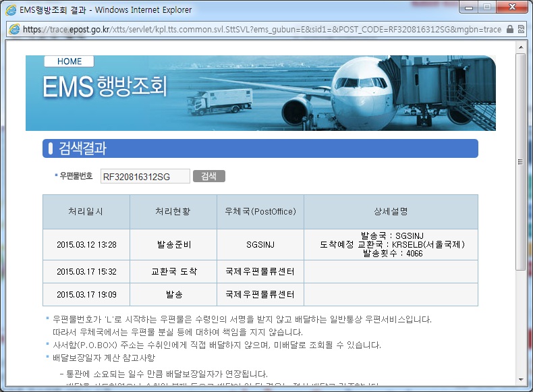Click the 우편물번호 field label

(76, 176)
